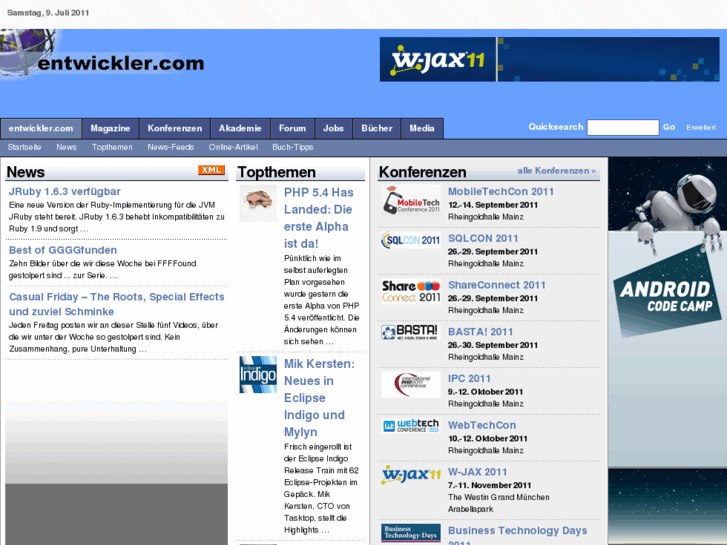The height and width of the screenshot is (545, 727).
Task: Open PHP 5.4 Has Landed headline
Action: 319,218
